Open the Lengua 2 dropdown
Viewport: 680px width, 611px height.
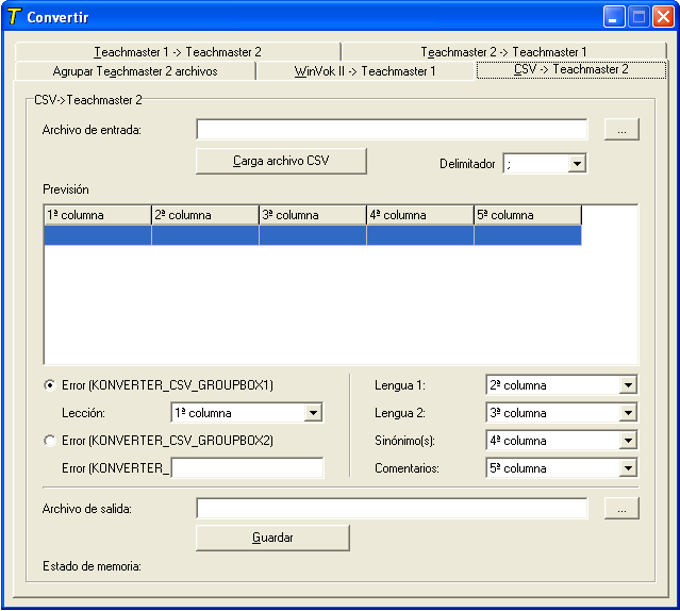coord(628,413)
